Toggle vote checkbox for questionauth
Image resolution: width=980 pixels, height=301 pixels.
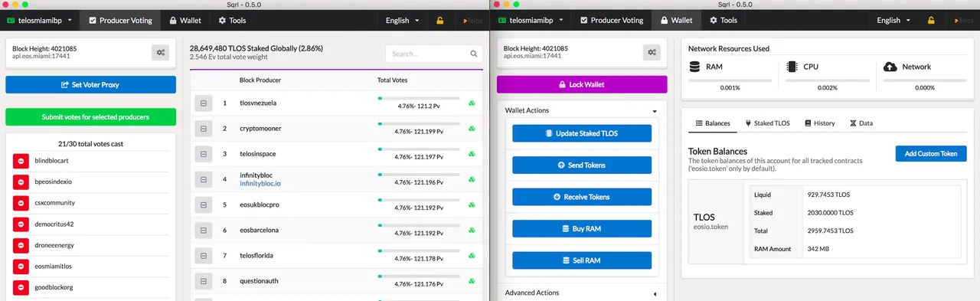click(203, 280)
